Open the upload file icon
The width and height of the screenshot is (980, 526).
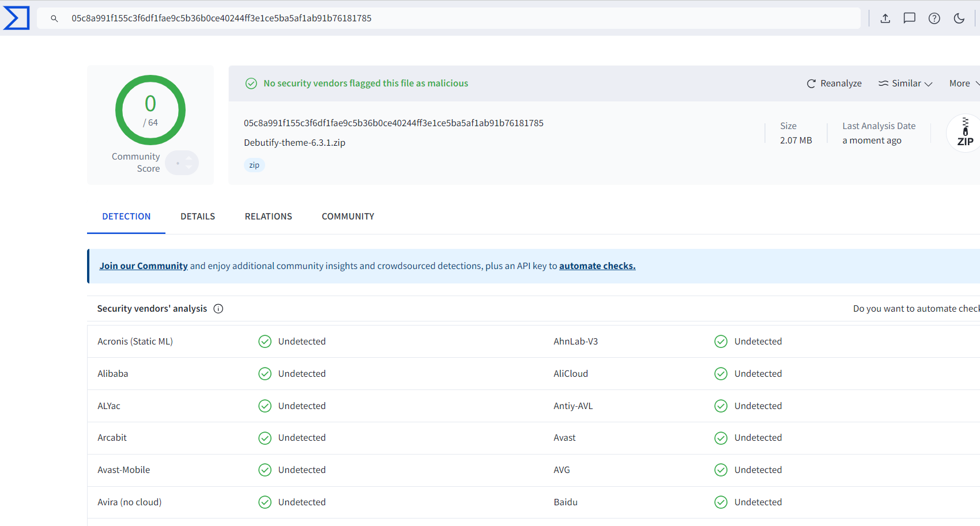[885, 18]
